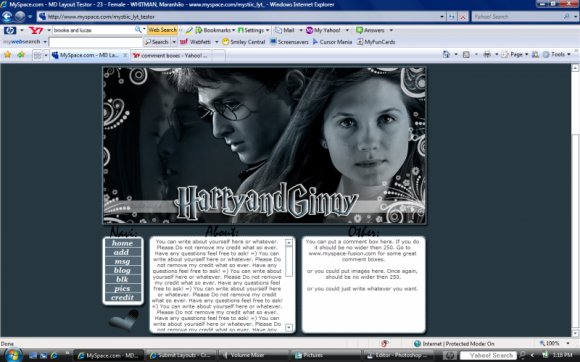Open the Tools menu in command bar
This screenshot has height=362, width=580.
556,55
